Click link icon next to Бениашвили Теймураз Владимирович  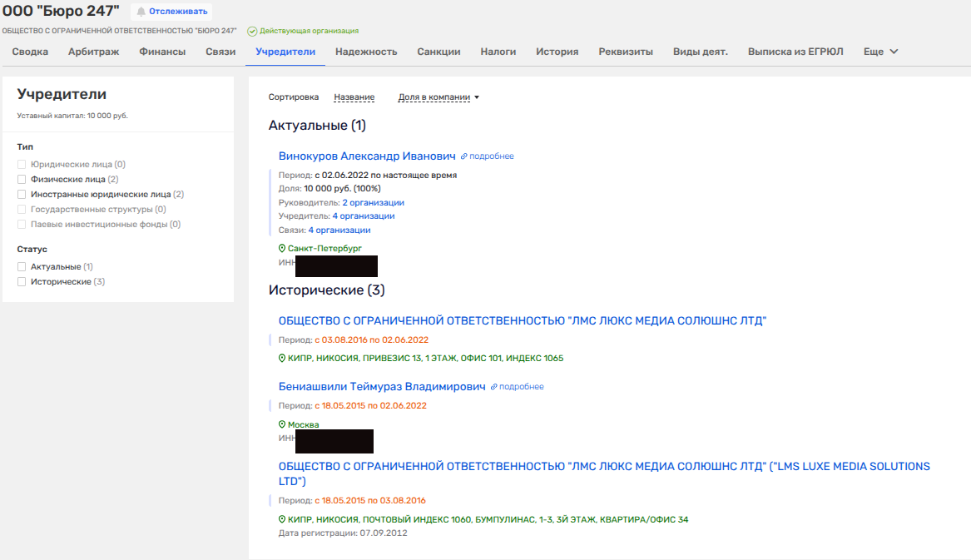(494, 387)
